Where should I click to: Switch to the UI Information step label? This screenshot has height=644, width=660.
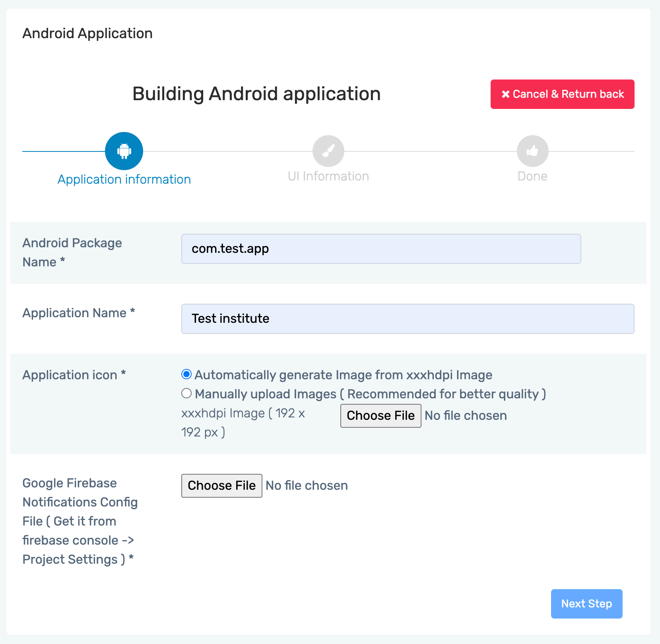pyautogui.click(x=328, y=176)
